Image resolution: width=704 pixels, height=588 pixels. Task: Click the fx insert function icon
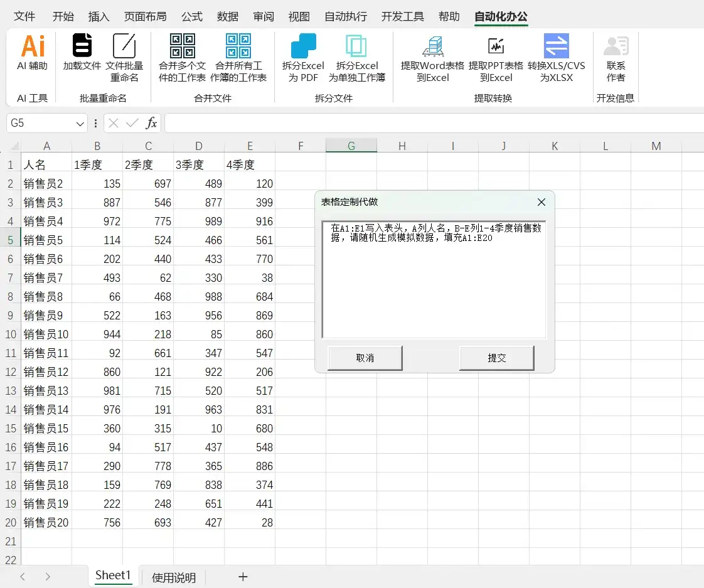point(151,123)
